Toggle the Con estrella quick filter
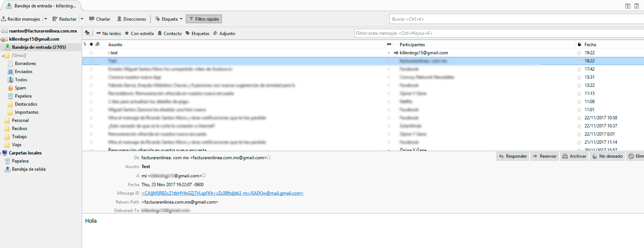This screenshot has height=248, width=644. [x=139, y=33]
